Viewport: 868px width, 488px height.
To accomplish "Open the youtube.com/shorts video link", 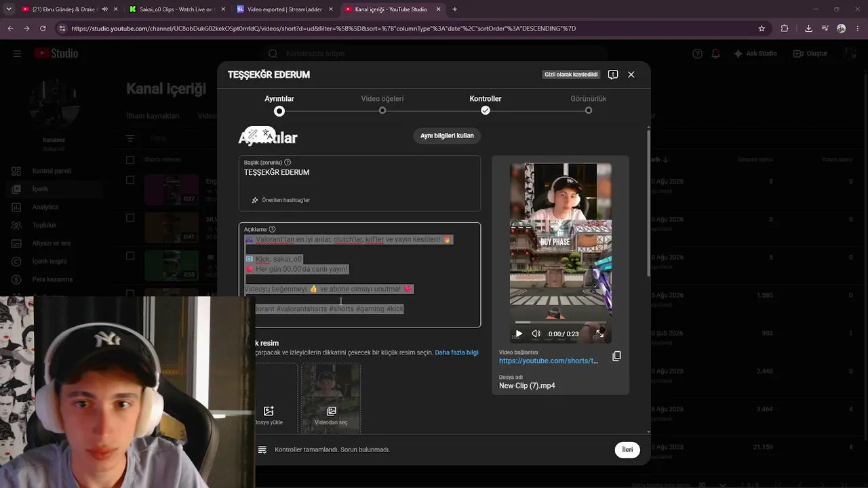I will 549,361.
